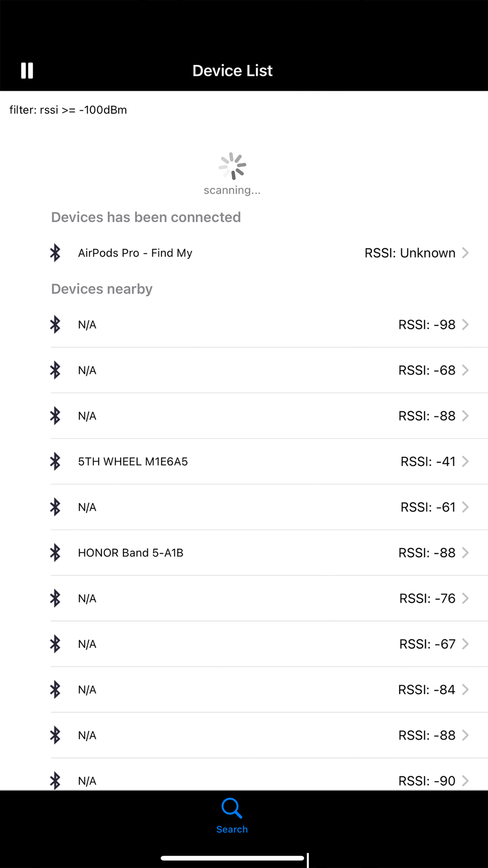
Task: Tap Bluetooth icon of RSSI -61 device
Action: (x=55, y=507)
